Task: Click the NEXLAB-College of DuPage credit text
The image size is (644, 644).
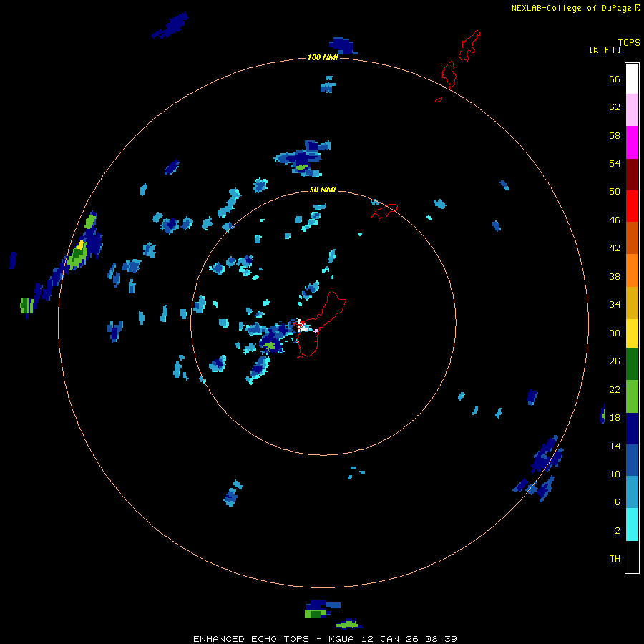Action: point(571,8)
